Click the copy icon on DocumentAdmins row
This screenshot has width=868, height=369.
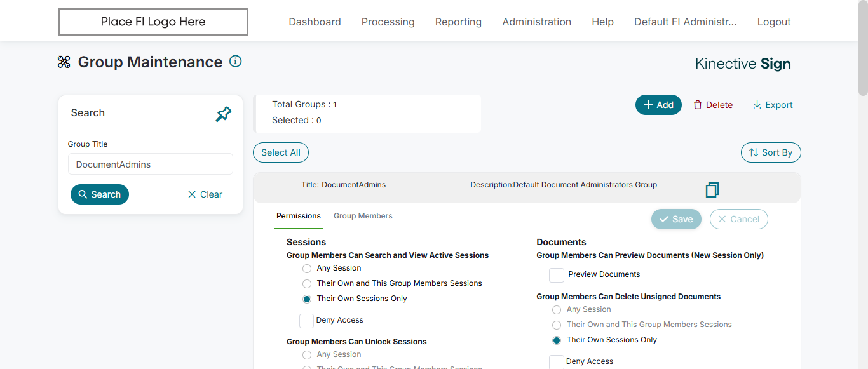click(x=712, y=189)
